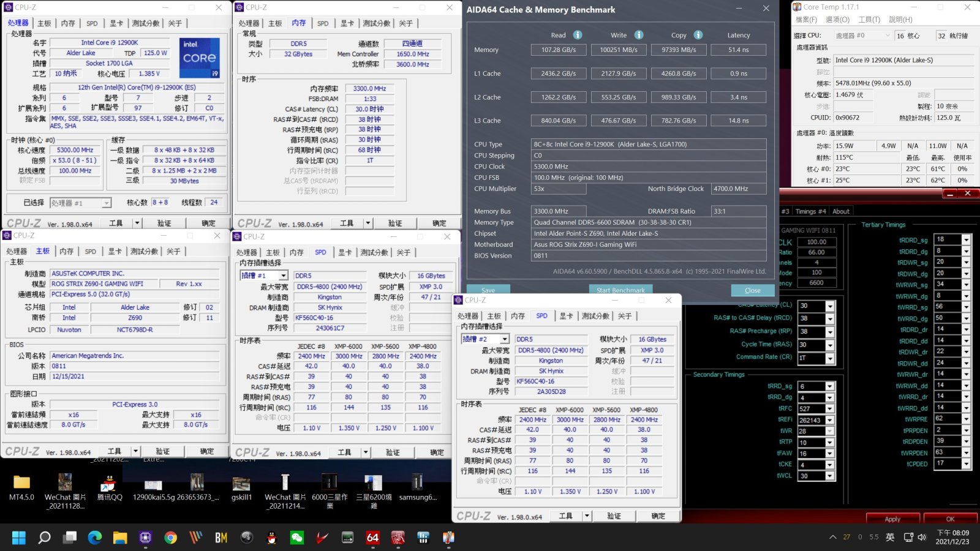Open the tCPDED value dropdown
980x551 pixels.
click(966, 463)
